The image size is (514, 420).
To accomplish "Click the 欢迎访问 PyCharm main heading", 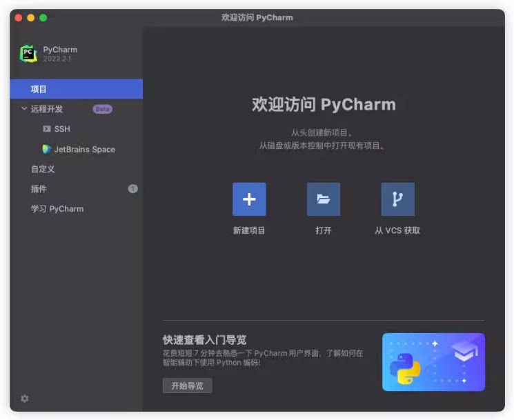I will tap(324, 105).
